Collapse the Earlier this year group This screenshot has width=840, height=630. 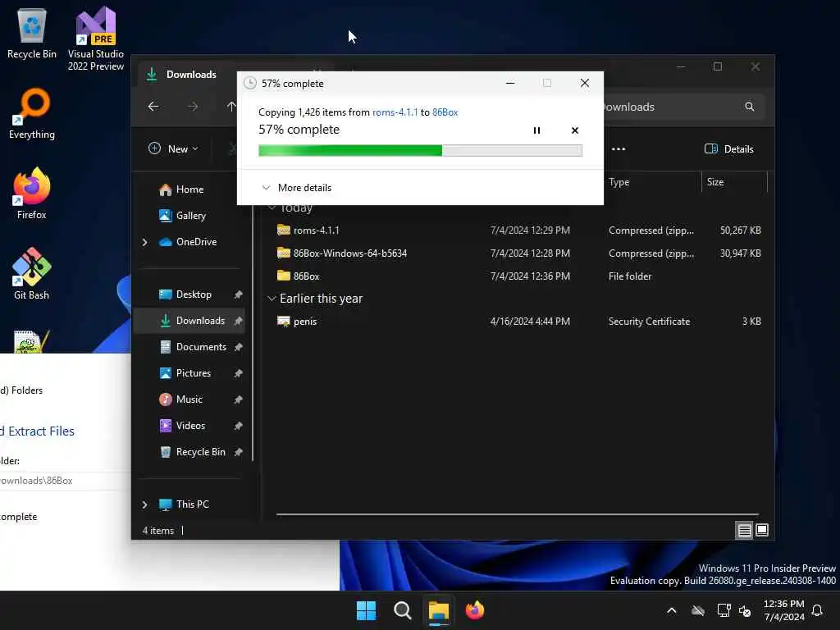click(x=272, y=299)
